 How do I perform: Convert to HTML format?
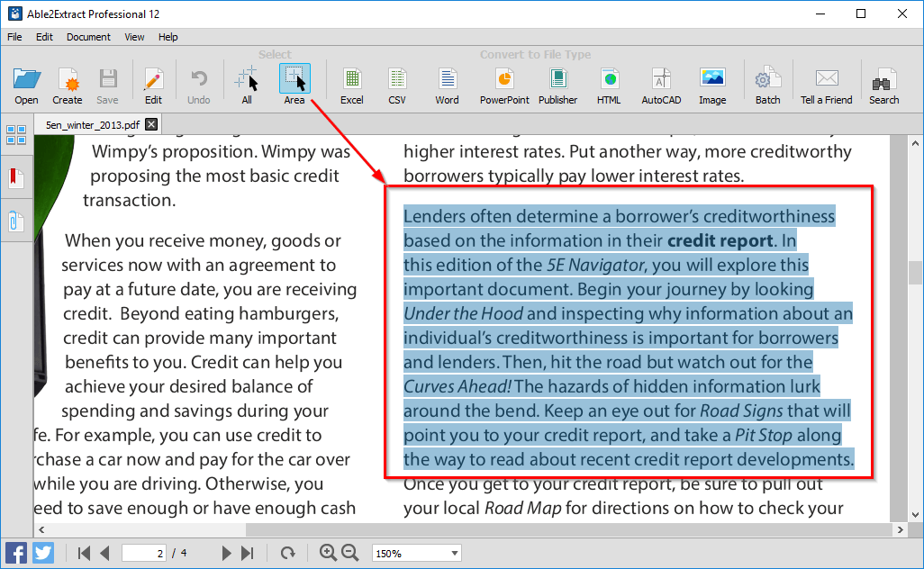click(x=609, y=86)
